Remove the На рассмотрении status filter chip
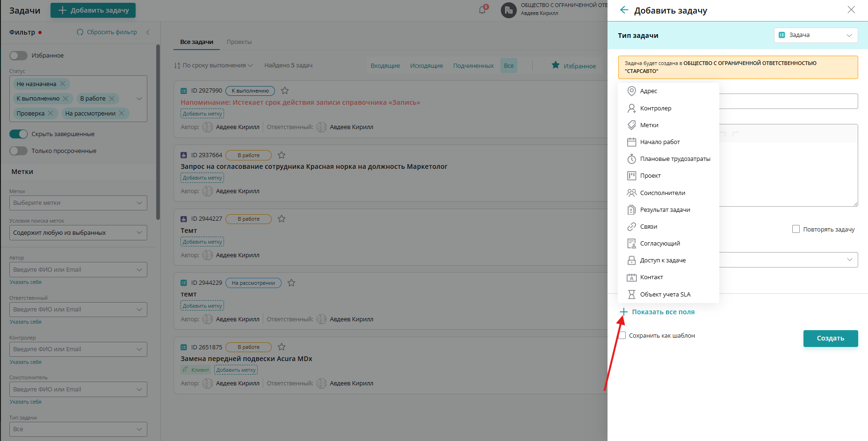This screenshot has height=441, width=868. (122, 113)
